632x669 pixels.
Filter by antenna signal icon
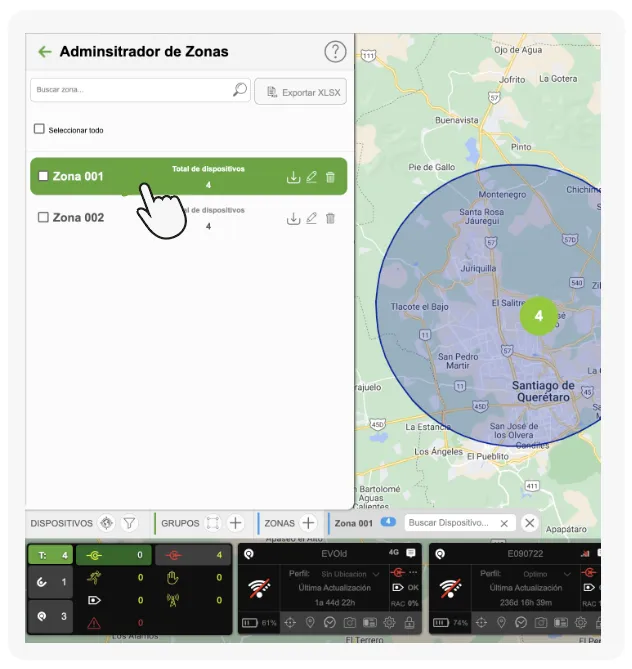click(172, 600)
